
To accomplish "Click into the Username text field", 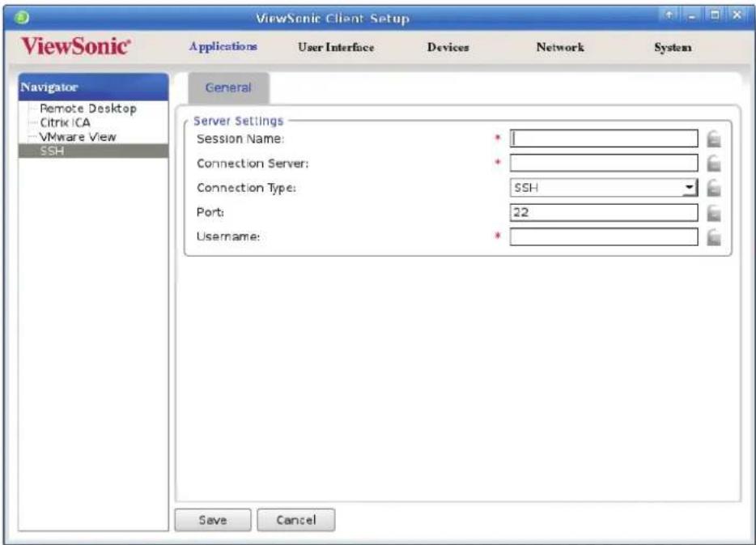I will 604,236.
